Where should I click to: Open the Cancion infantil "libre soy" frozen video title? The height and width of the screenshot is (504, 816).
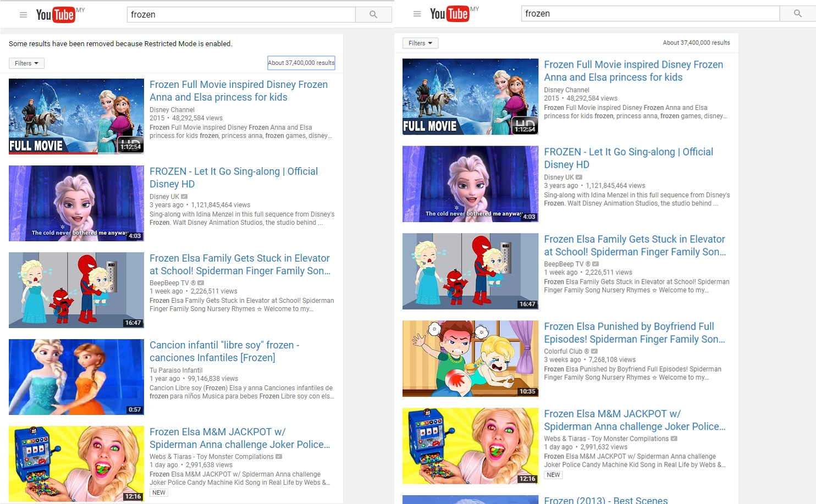point(224,351)
